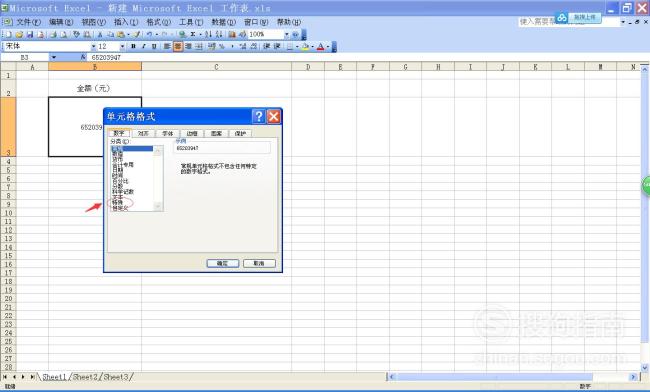Image resolution: width=650 pixels, height=392 pixels.
Task: Select 会计专用 in the category list
Action: click(123, 165)
